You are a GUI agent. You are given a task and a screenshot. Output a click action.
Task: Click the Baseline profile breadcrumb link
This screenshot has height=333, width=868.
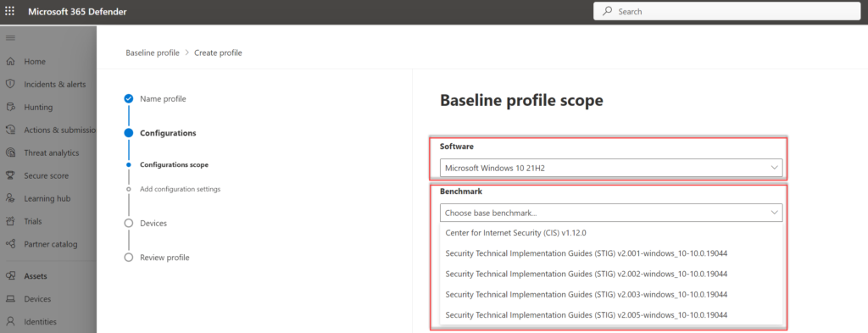pos(153,53)
